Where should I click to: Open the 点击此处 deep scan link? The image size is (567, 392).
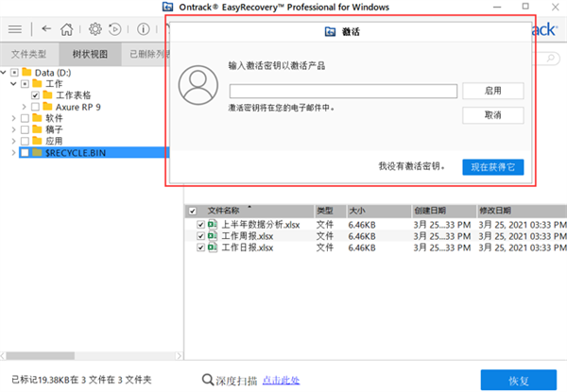pos(281,380)
